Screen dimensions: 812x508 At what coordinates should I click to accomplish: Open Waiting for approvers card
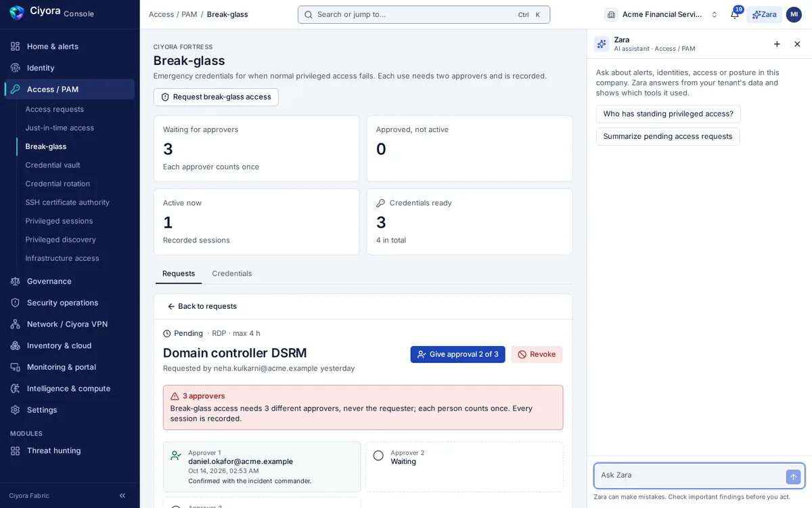(256, 148)
